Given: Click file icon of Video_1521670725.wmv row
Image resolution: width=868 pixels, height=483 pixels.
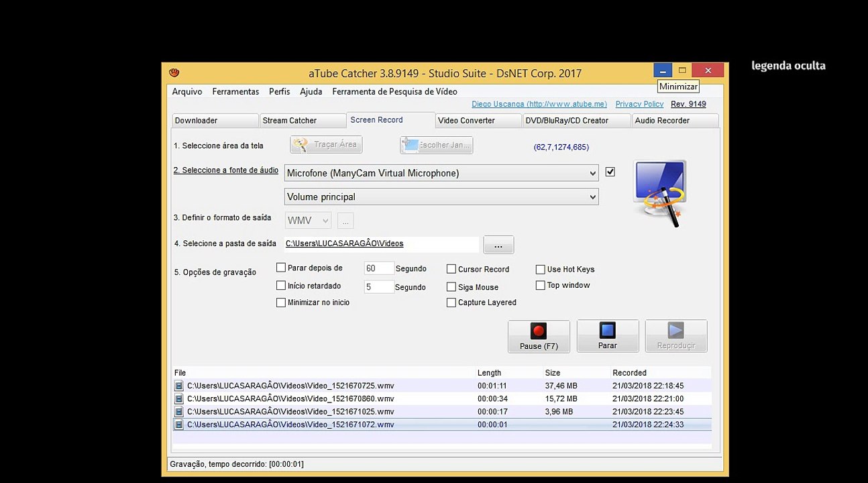Looking at the screenshot, I should point(179,386).
